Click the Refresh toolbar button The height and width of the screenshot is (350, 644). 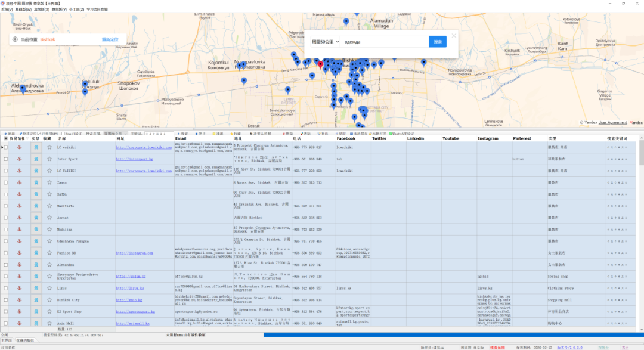tap(10, 134)
